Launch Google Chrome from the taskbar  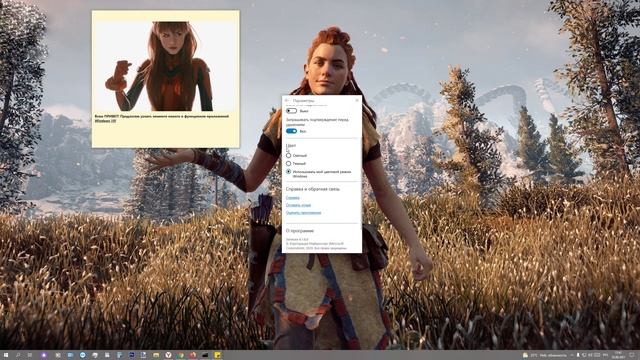click(x=180, y=356)
